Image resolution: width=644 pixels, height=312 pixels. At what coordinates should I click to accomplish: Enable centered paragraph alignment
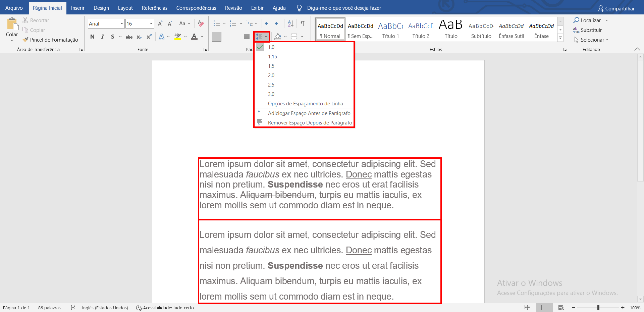(227, 37)
